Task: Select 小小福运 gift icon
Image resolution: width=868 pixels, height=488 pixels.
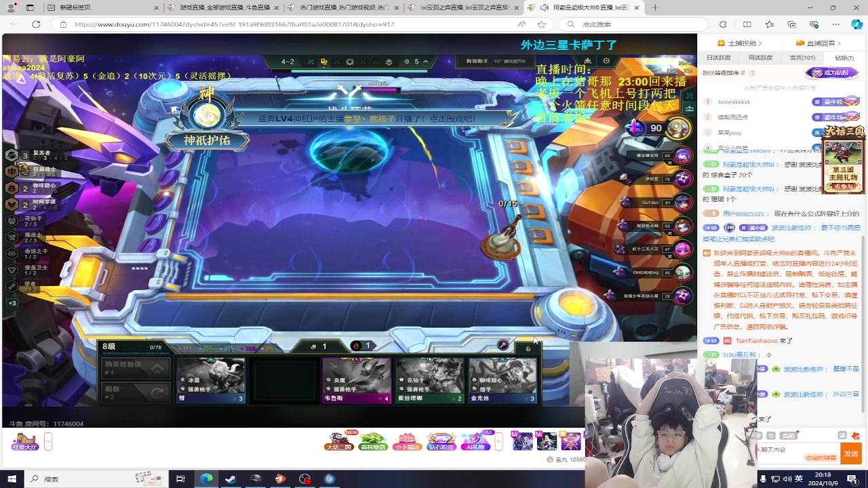Action: 406,441
